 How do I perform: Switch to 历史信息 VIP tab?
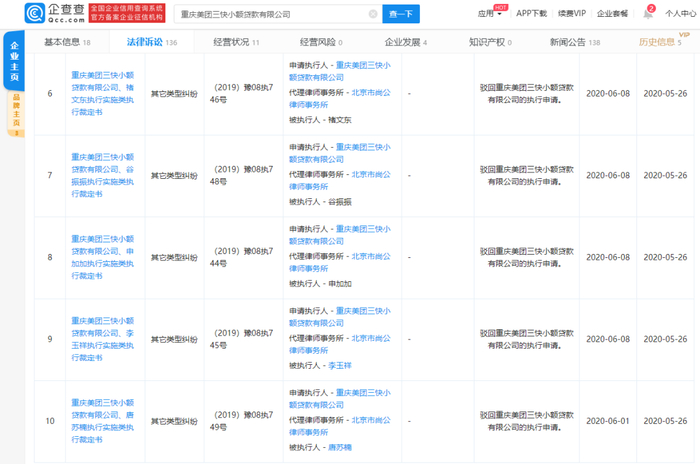click(660, 42)
